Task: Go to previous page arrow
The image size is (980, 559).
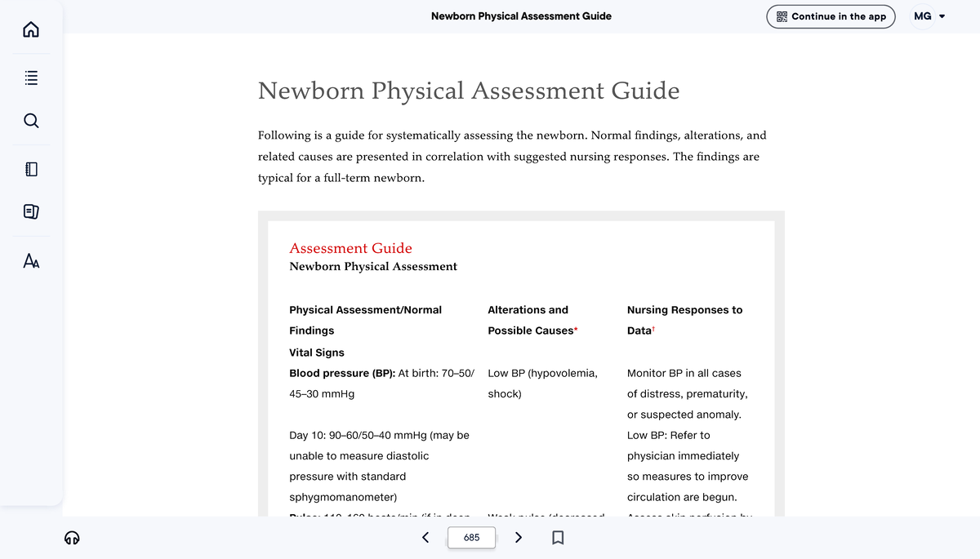Action: (425, 537)
